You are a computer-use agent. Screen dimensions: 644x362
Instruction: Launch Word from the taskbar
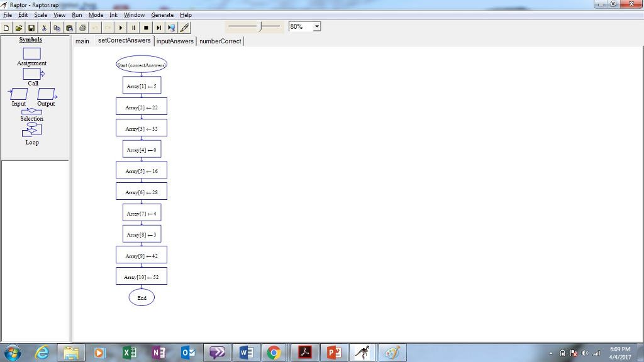[247, 352]
